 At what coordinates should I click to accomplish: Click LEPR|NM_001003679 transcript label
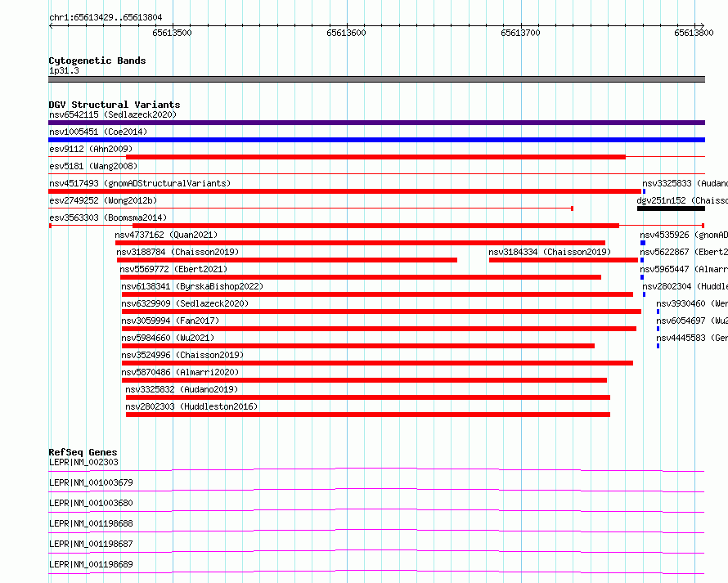tap(91, 482)
